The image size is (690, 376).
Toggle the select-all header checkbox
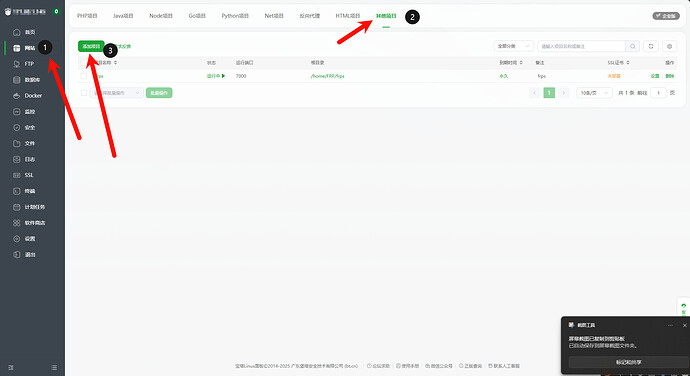pyautogui.click(x=84, y=63)
